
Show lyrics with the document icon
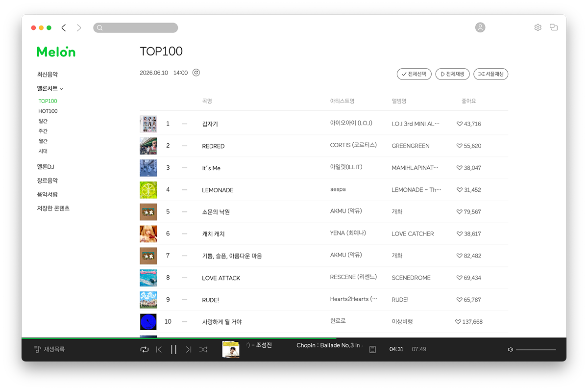pos(373,349)
